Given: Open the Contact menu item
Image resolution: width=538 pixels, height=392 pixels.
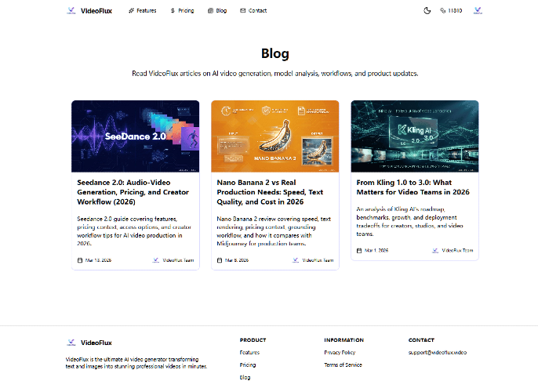Looking at the screenshot, I should pyautogui.click(x=253, y=11).
